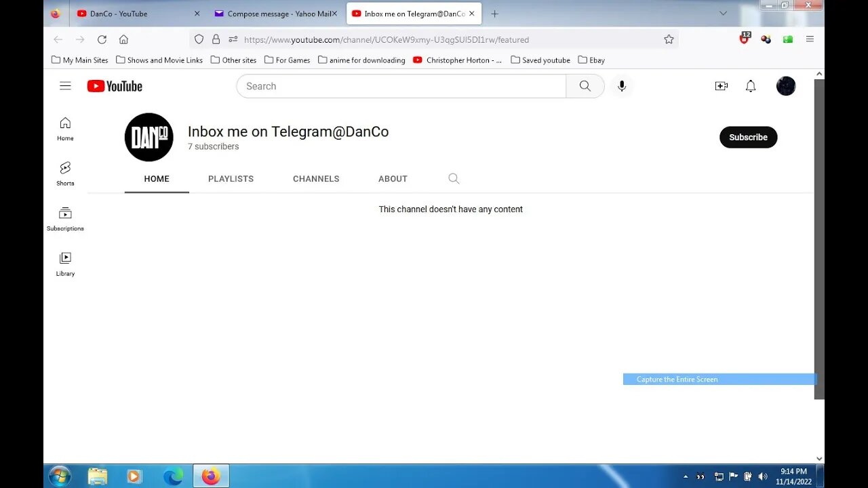Viewport: 868px width, 488px height.
Task: Open Ebay bookmark folder
Action: (x=591, y=60)
